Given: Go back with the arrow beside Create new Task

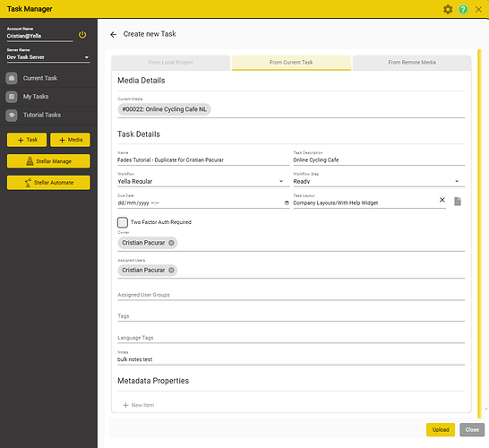Looking at the screenshot, I should click(113, 34).
